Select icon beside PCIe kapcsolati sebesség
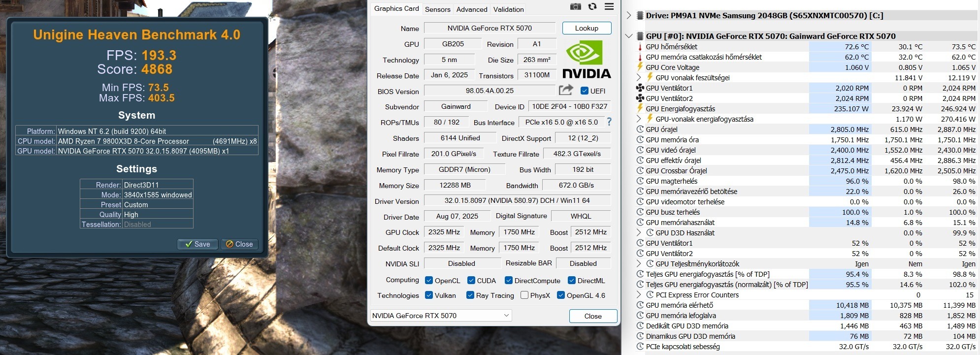 click(640, 347)
